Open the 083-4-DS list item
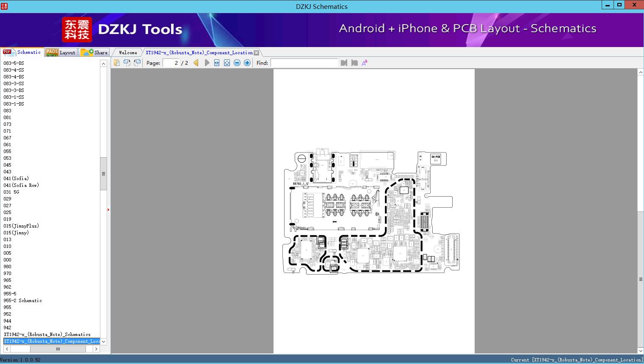 [14, 77]
